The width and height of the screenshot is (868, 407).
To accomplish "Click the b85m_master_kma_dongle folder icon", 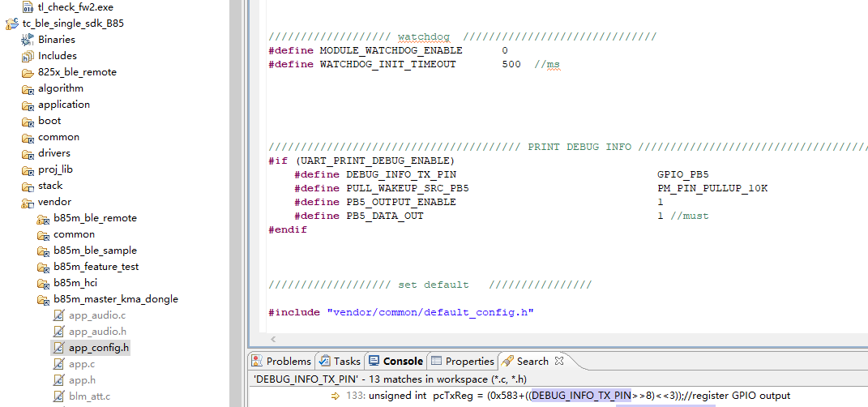I will [43, 299].
